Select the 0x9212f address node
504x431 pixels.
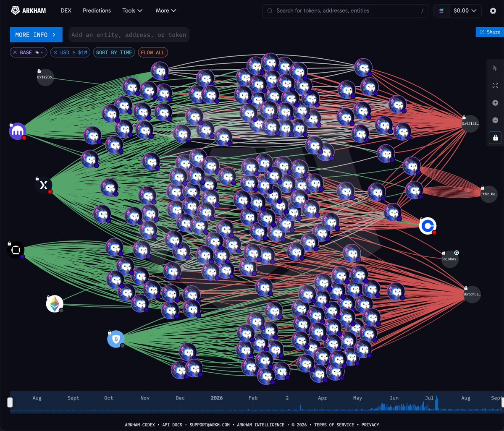click(470, 124)
